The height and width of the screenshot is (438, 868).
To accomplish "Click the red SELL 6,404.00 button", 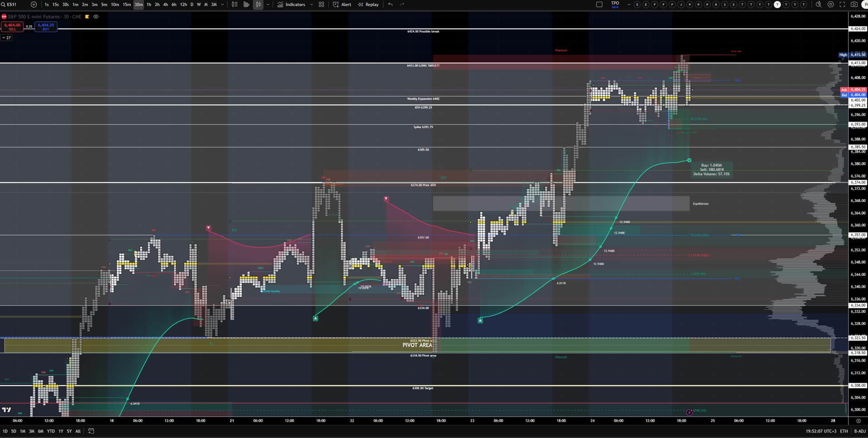I will pos(12,27).
